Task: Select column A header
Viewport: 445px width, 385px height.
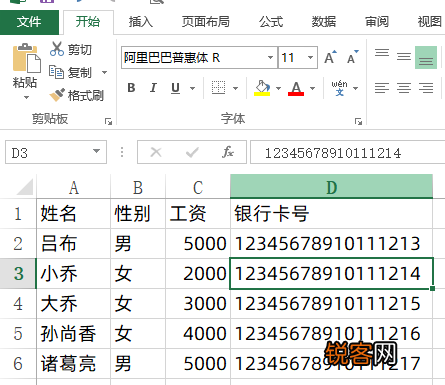Action: 73,187
